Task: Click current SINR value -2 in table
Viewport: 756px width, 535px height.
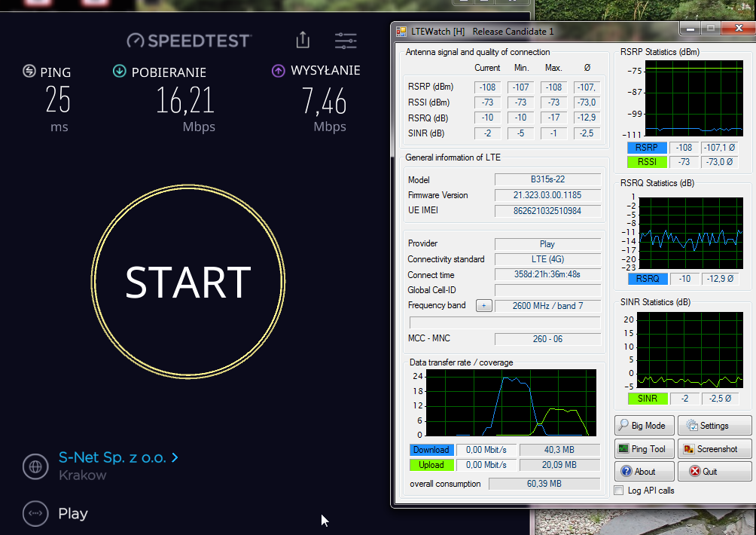Action: [x=487, y=133]
